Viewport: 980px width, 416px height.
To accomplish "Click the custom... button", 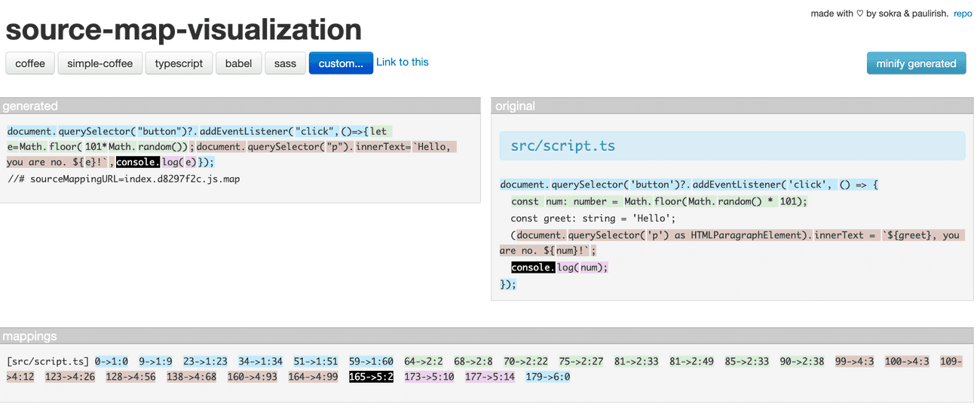I will pyautogui.click(x=341, y=63).
